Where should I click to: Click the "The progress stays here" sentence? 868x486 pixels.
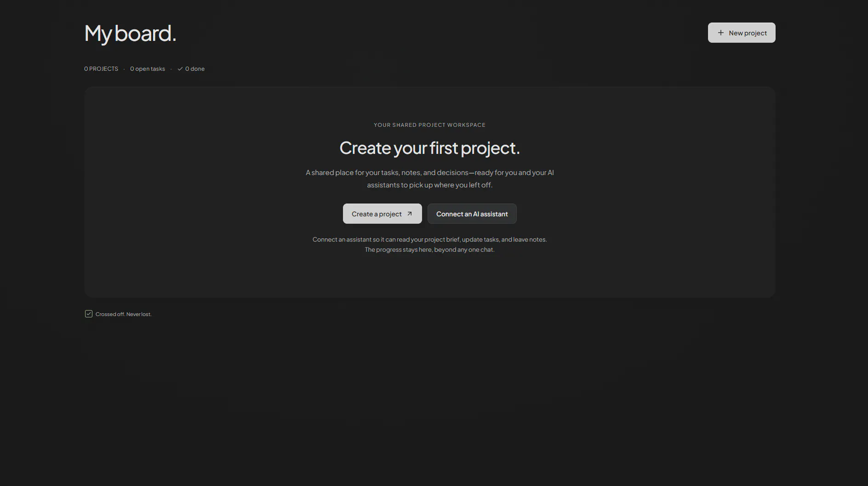(430, 249)
